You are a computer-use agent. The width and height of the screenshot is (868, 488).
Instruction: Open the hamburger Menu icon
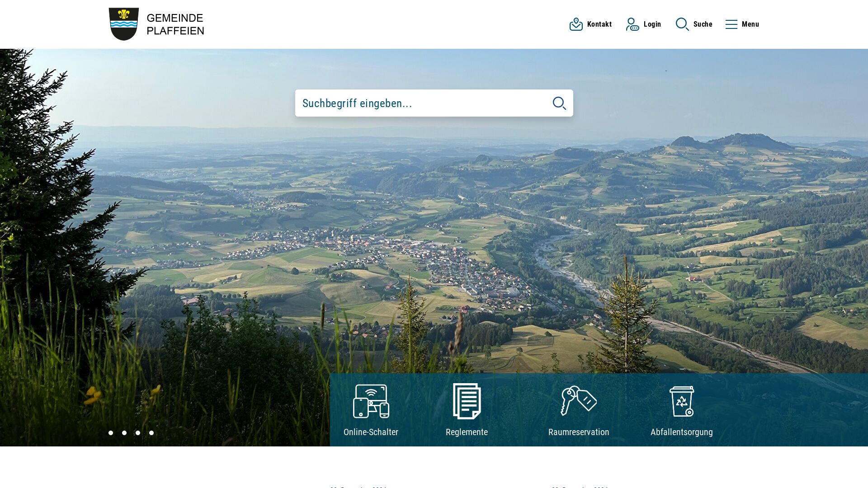(731, 24)
